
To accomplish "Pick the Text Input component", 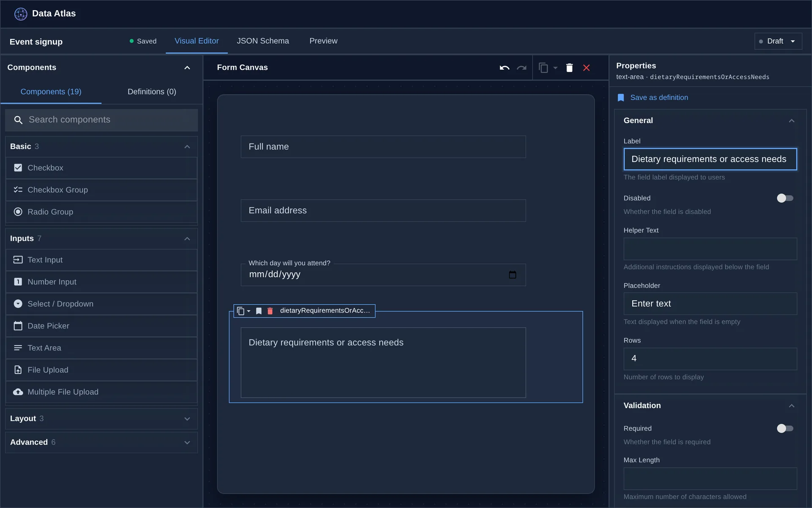I will (101, 260).
